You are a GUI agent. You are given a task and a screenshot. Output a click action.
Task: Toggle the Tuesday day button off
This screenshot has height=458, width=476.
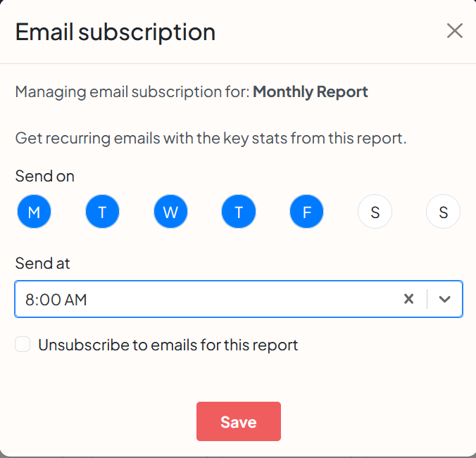pyautogui.click(x=102, y=212)
